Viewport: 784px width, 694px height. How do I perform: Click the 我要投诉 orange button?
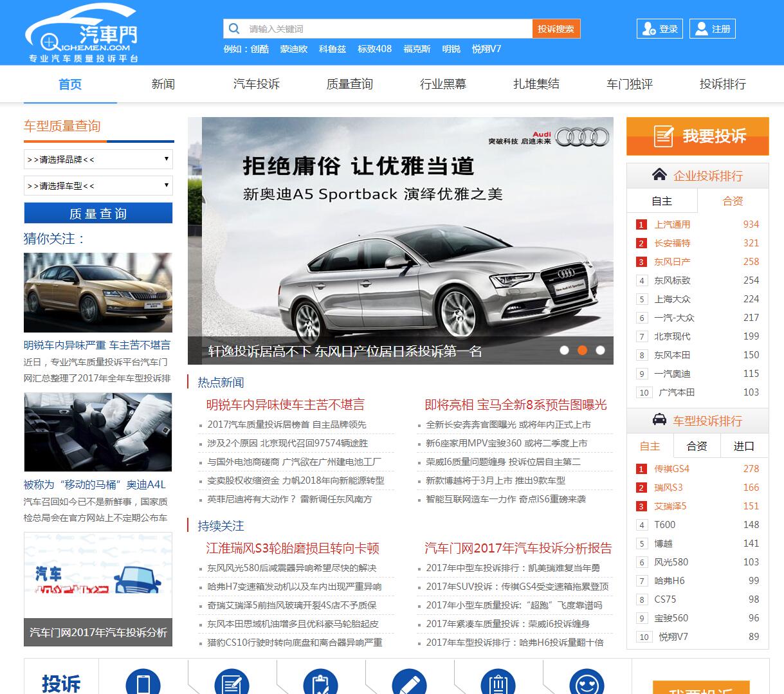pyautogui.click(x=698, y=136)
